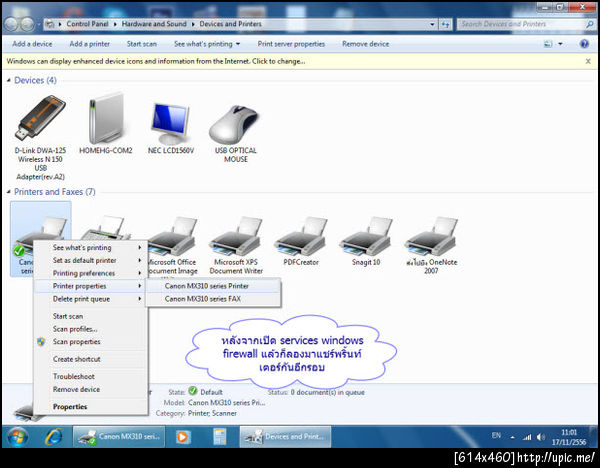Open the Windows Start menu orb
The width and height of the screenshot is (600, 468).
(x=17, y=437)
